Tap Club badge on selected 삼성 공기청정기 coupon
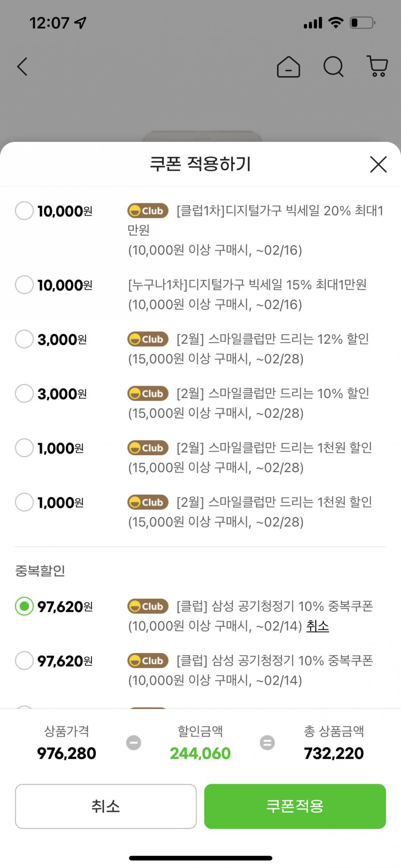401x868 pixels. click(148, 606)
